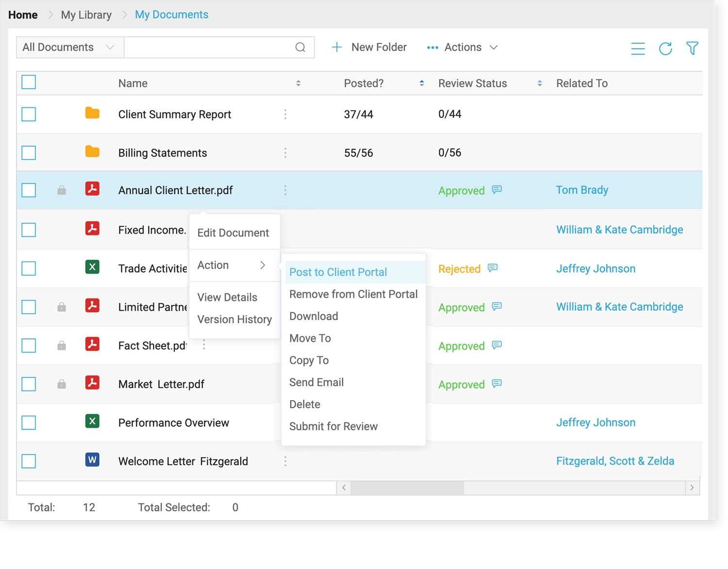Viewport: 728px width, 569px height.
Task: Open the All Documents dropdown
Action: pyautogui.click(x=70, y=47)
